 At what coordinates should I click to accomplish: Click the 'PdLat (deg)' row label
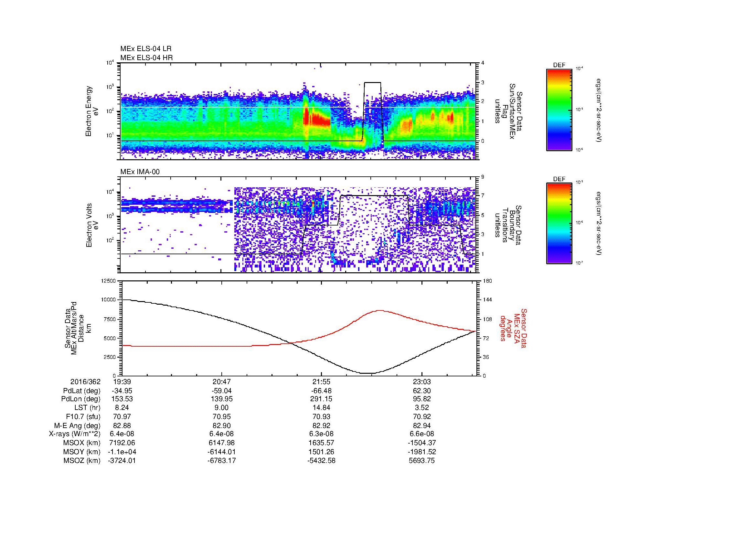[82, 391]
